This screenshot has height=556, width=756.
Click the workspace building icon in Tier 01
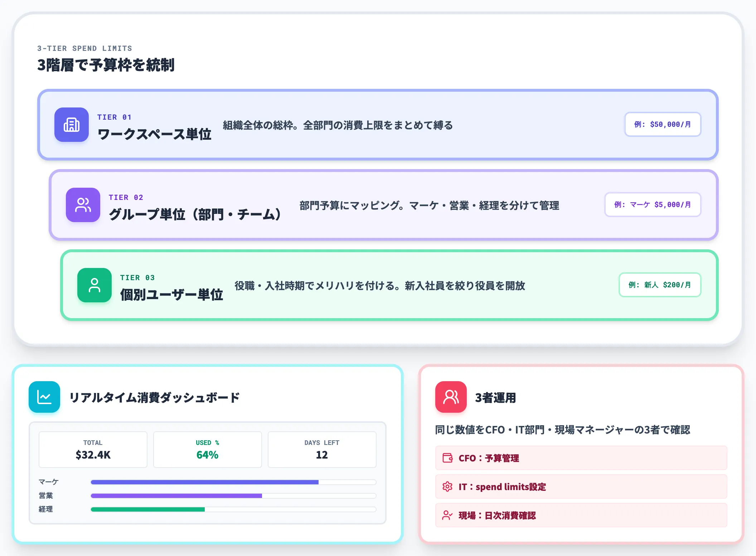(x=72, y=125)
